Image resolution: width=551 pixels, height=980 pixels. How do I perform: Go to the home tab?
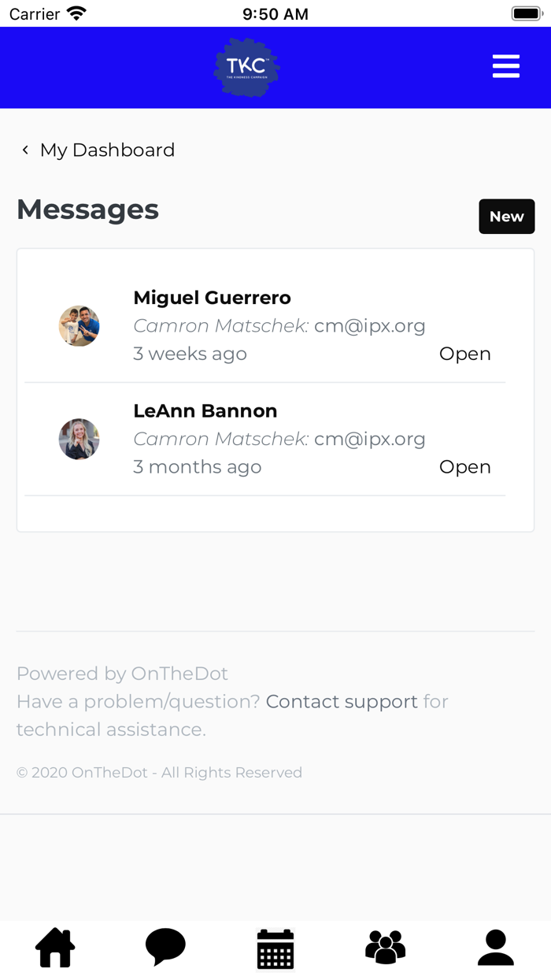(x=55, y=948)
